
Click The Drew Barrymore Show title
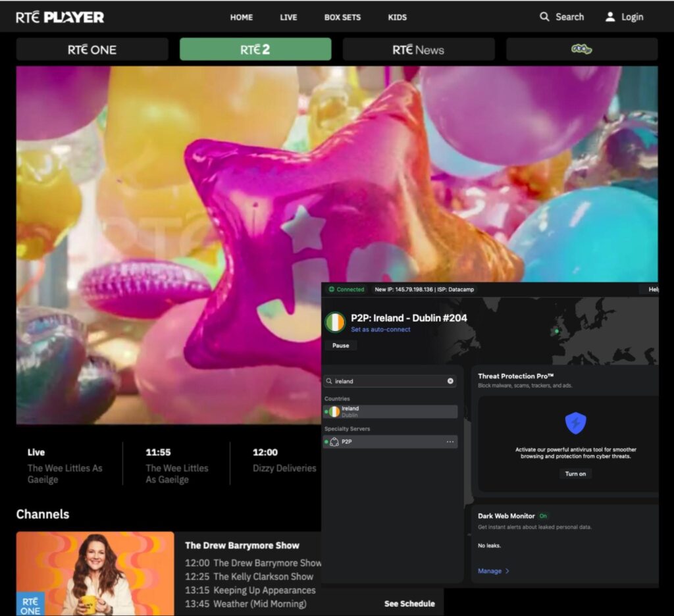(242, 546)
